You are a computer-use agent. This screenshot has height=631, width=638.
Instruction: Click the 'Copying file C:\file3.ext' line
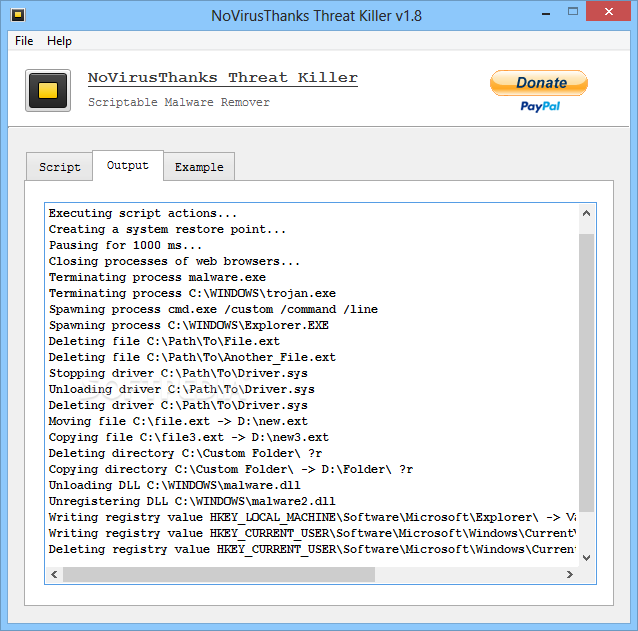coord(188,437)
